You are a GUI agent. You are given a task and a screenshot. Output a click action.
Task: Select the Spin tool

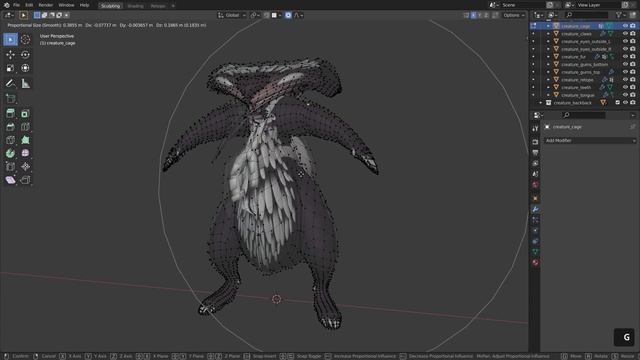coord(10,153)
